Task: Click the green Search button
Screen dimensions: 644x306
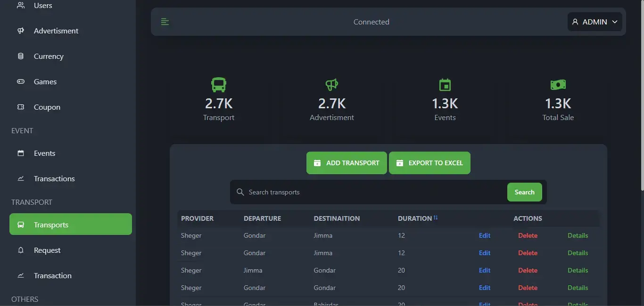Action: click(524, 192)
